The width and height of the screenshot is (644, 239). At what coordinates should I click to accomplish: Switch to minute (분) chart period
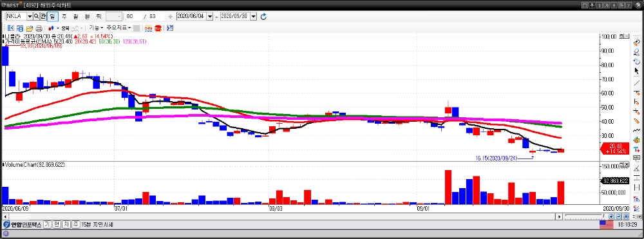click(87, 16)
